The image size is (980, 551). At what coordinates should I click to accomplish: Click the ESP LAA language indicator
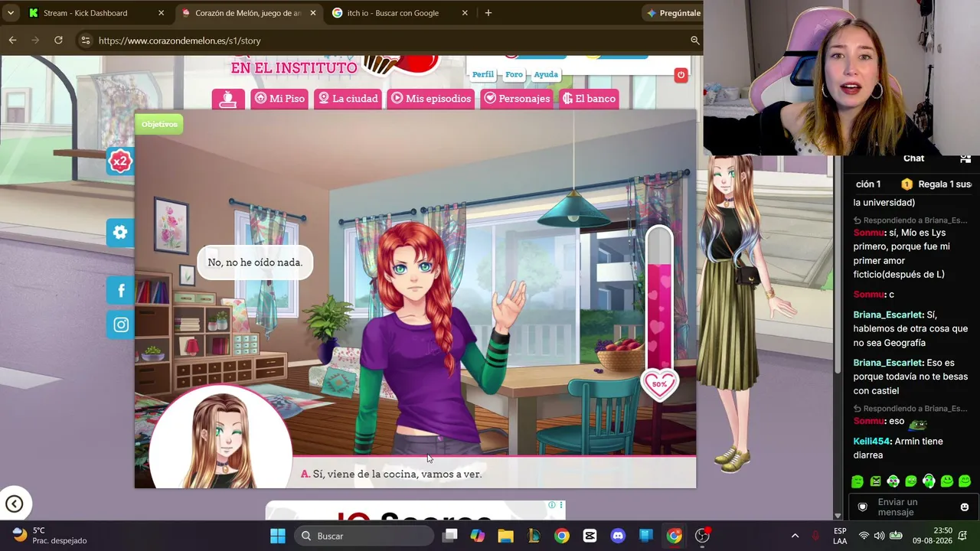(840, 536)
